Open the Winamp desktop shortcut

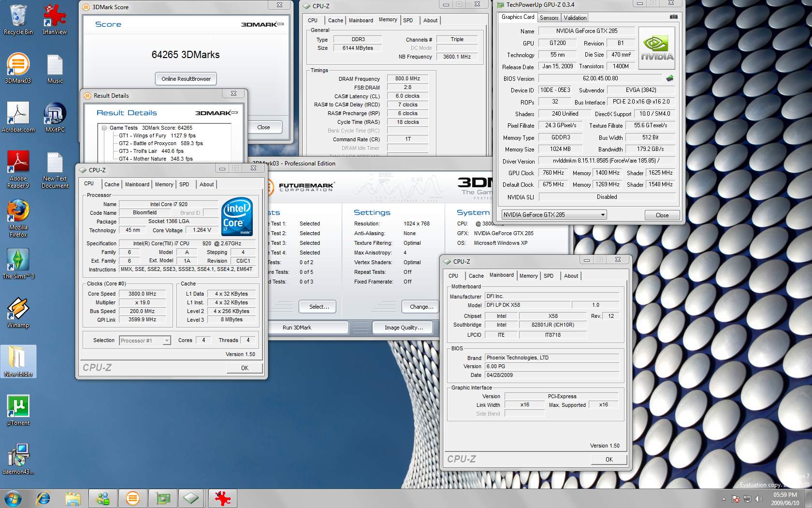coord(18,313)
